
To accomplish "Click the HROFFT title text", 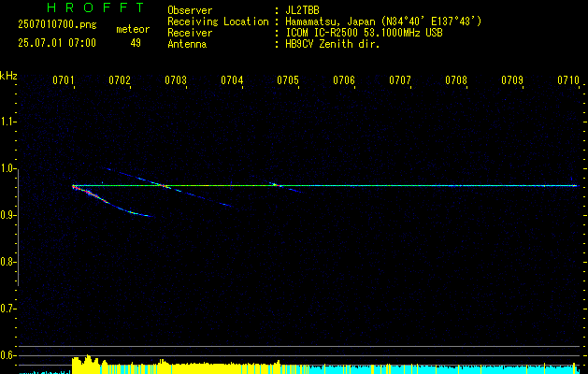I will click(x=95, y=7).
